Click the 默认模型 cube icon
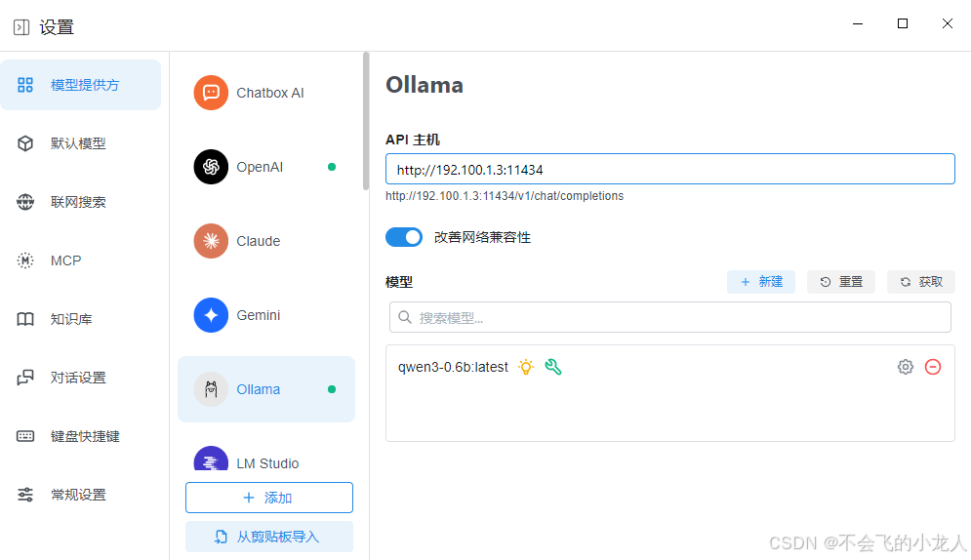The width and height of the screenshot is (971, 560). click(25, 143)
